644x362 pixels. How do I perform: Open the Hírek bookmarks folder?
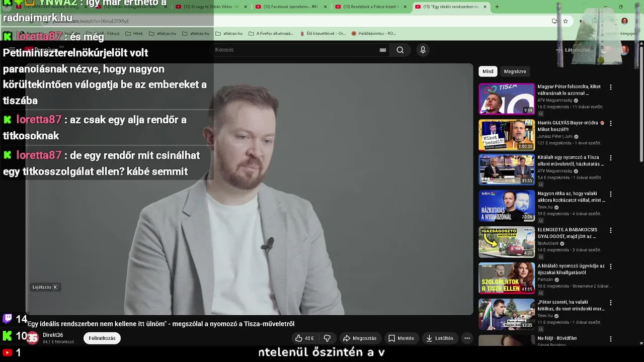pos(133,34)
